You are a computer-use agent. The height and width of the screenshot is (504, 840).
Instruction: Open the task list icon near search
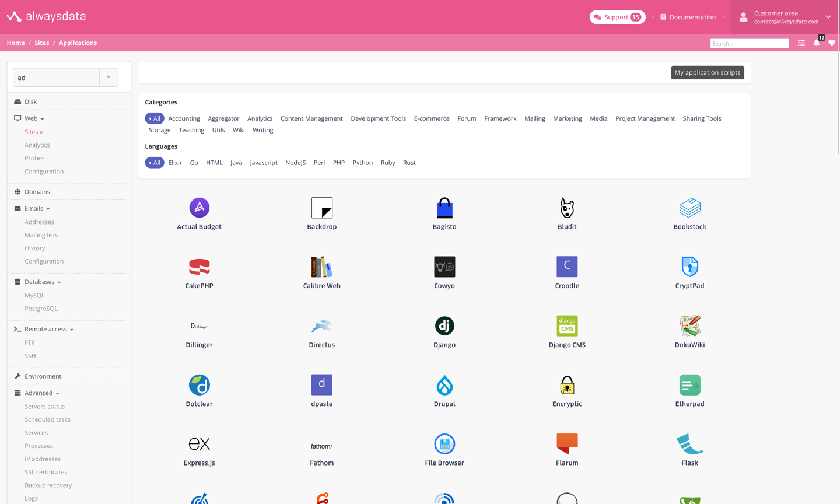[801, 43]
